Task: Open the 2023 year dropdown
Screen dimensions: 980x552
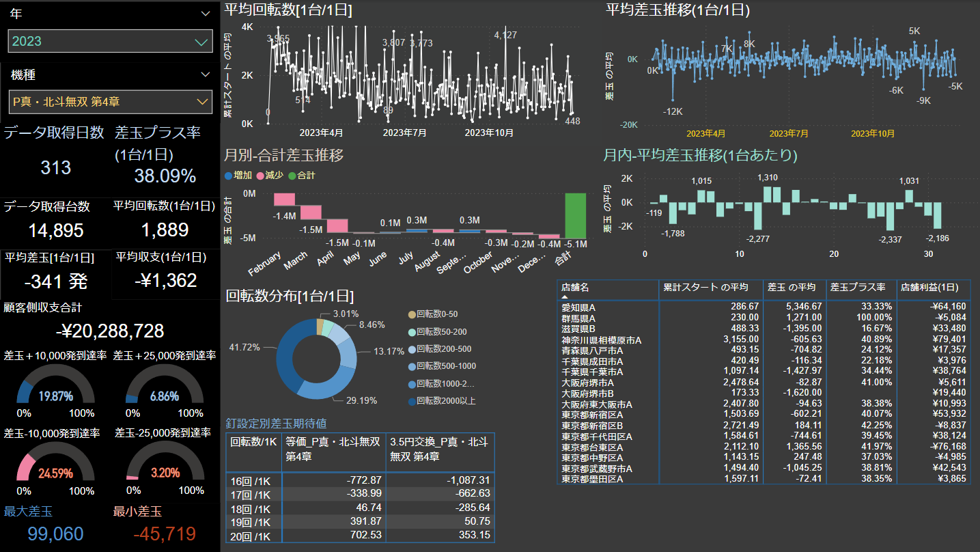Action: coord(110,41)
